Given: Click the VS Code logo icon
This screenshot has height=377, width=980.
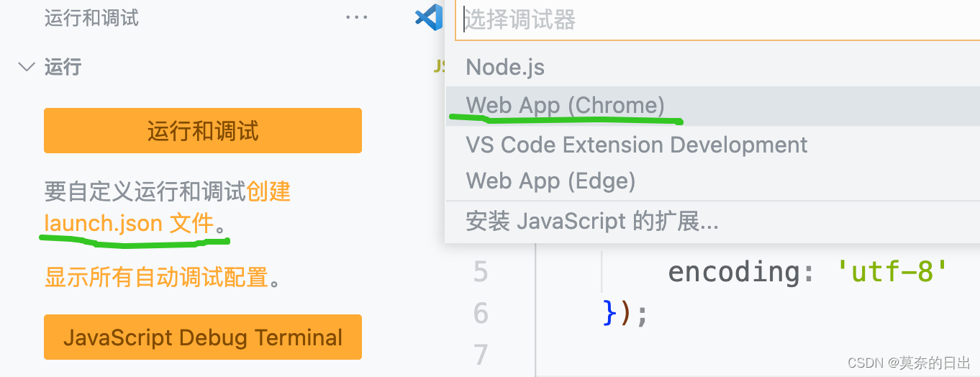Looking at the screenshot, I should 430,17.
